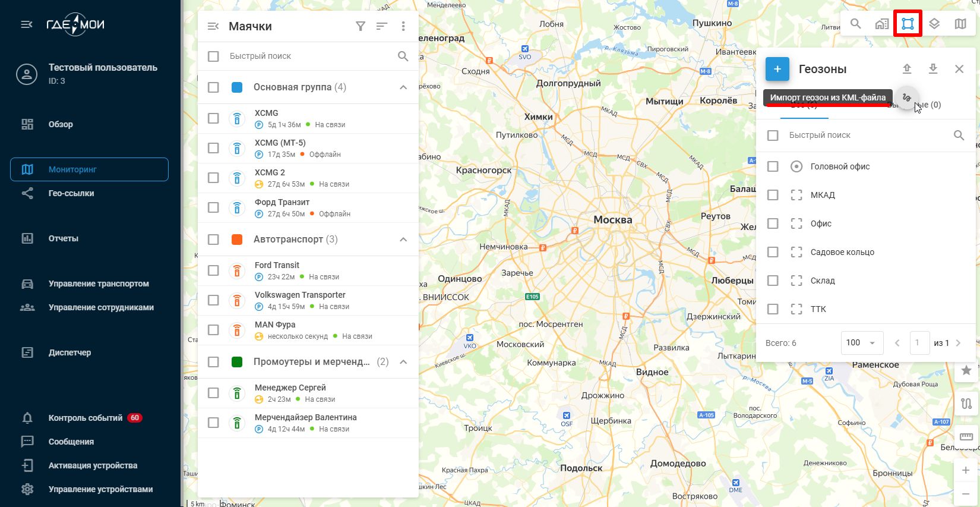Go to Диспетчер in the left sidebar
980x507 pixels.
pyautogui.click(x=69, y=352)
